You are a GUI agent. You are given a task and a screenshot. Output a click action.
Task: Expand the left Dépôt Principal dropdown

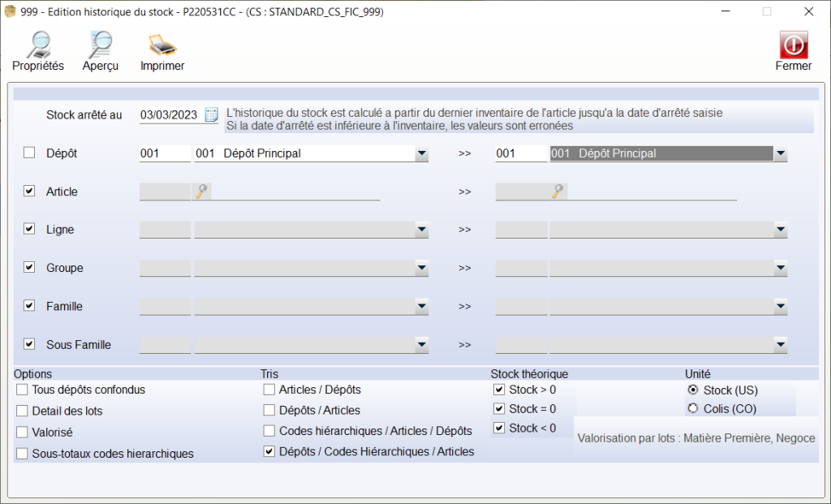pyautogui.click(x=421, y=153)
